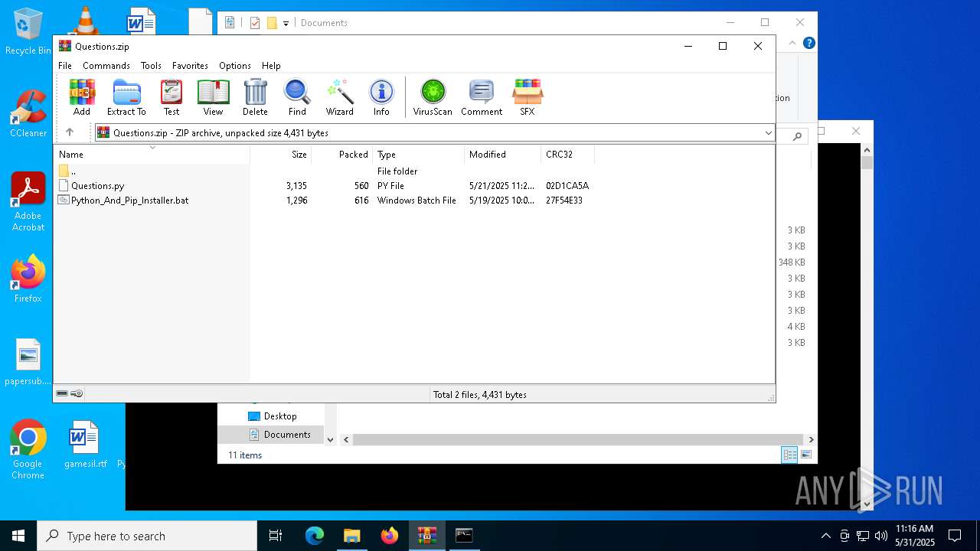The width and height of the screenshot is (980, 551).
Task: Click the Delete trash can icon
Action: (255, 97)
